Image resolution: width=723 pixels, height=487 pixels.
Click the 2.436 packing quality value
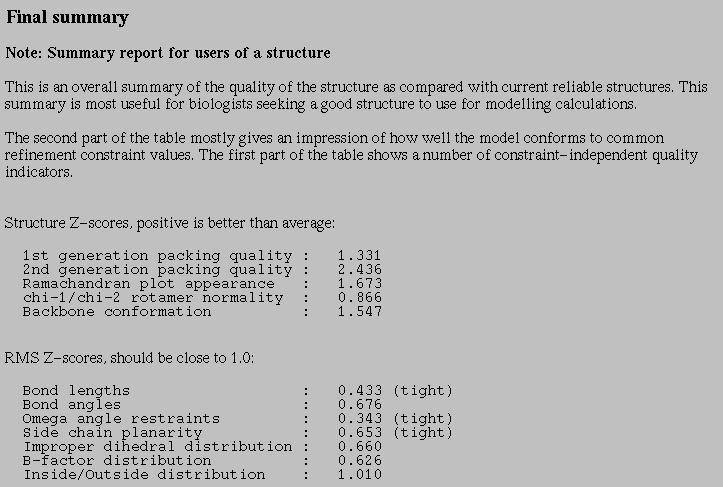click(x=360, y=269)
